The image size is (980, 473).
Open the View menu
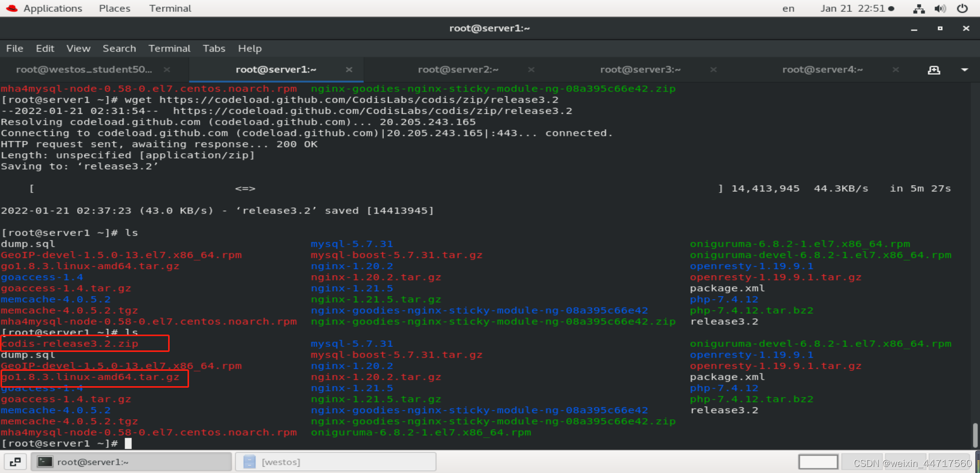tap(78, 49)
